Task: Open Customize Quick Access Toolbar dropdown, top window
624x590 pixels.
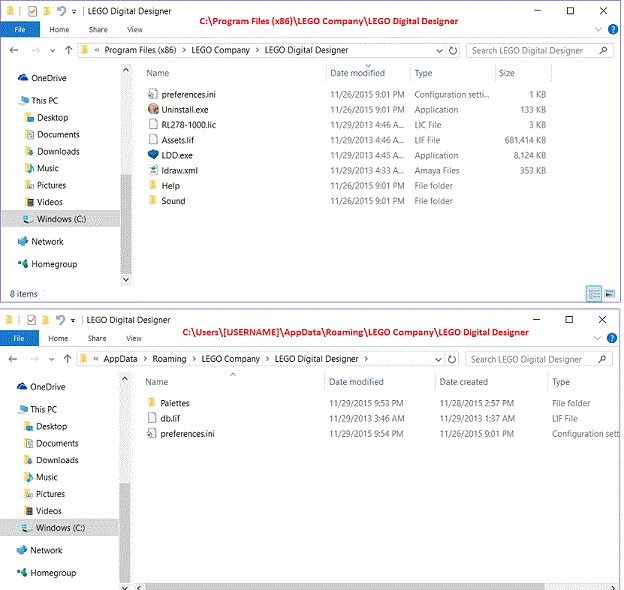Action: [x=76, y=11]
